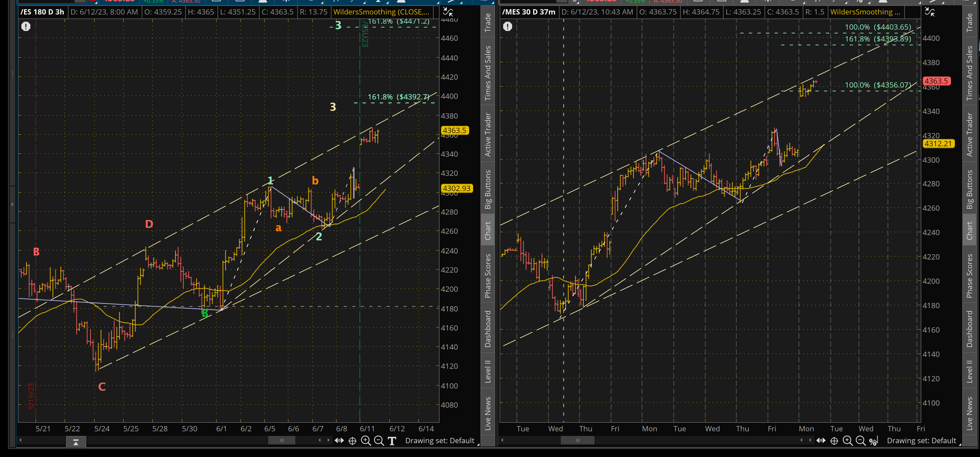Select the 100.0% ($4356.07) Fibonacci label
Screen dimensions: 980x457
(878, 85)
